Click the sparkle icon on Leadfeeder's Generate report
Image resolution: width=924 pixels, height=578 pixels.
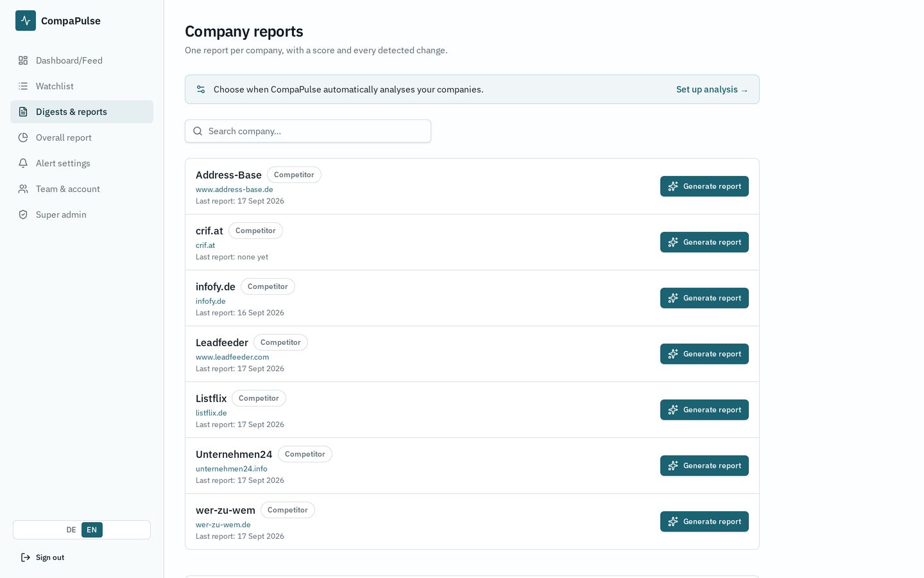click(x=673, y=354)
